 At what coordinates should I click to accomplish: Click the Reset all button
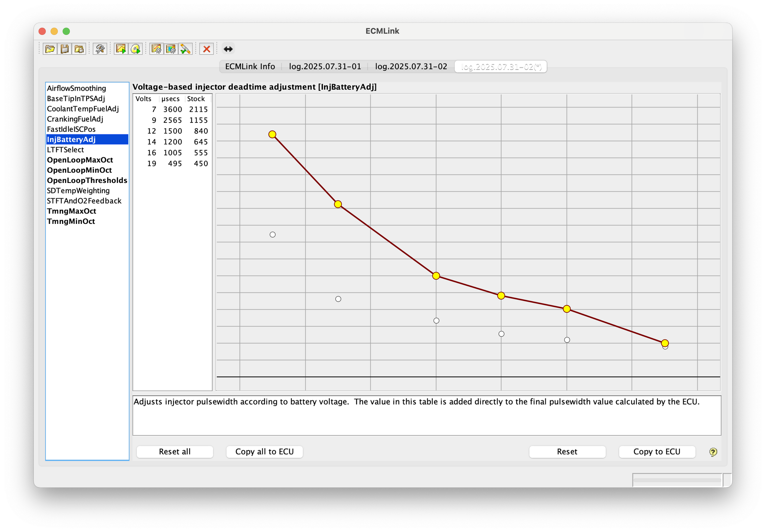click(175, 452)
